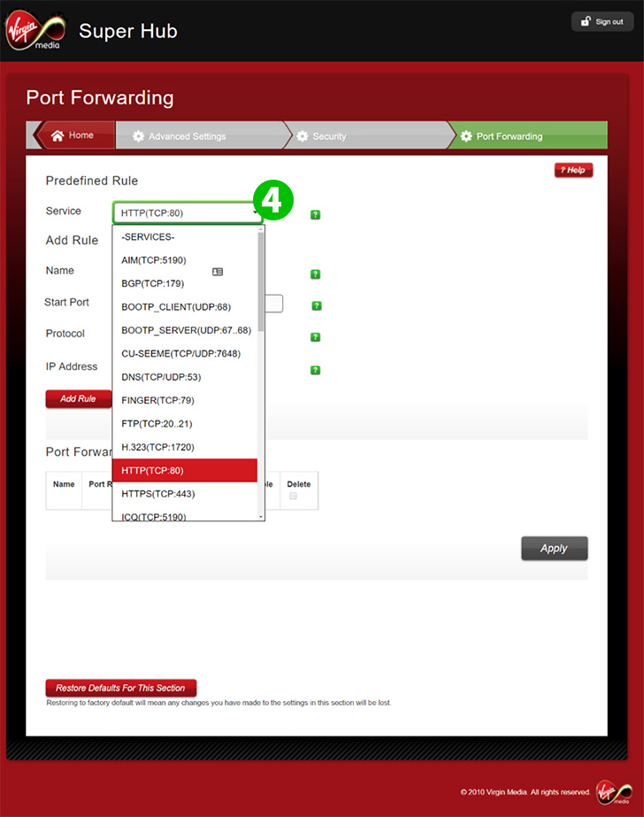The width and height of the screenshot is (644, 817).
Task: Tick the Delete checkbox in rules table
Action: pos(293,496)
